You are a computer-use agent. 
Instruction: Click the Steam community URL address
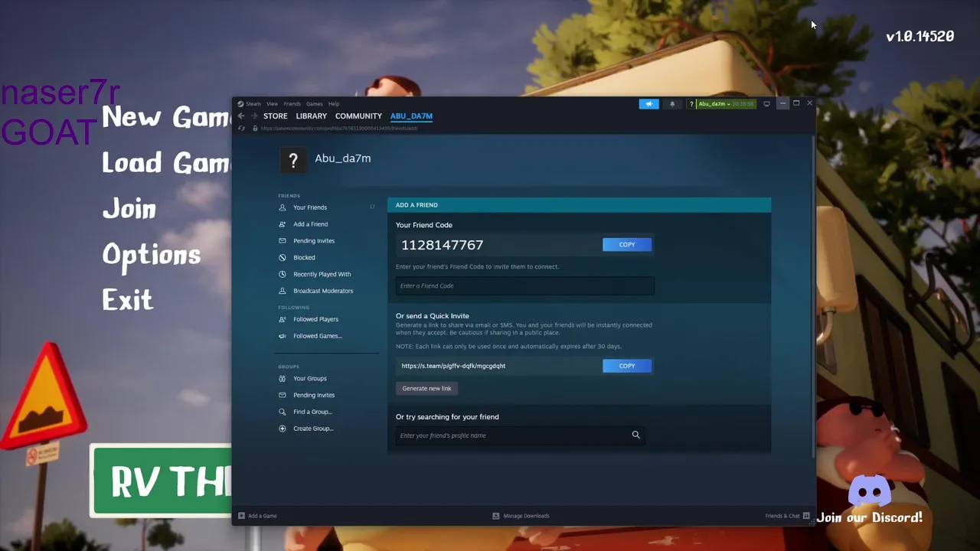tap(339, 129)
